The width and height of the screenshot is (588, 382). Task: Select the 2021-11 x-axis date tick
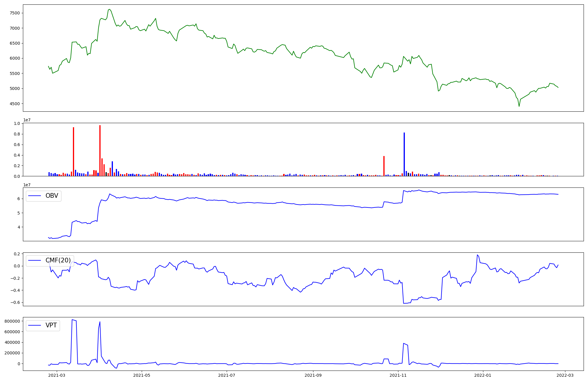point(398,375)
